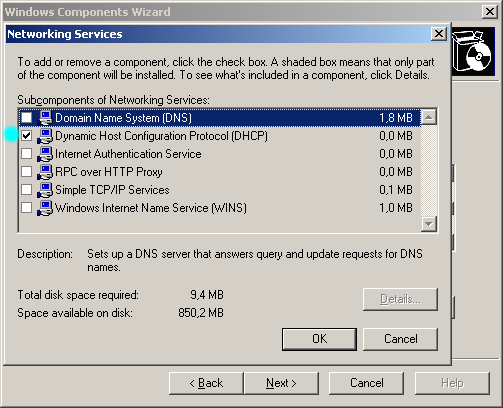
Task: Select the Internet Authentication Service row
Action: click(x=220, y=154)
